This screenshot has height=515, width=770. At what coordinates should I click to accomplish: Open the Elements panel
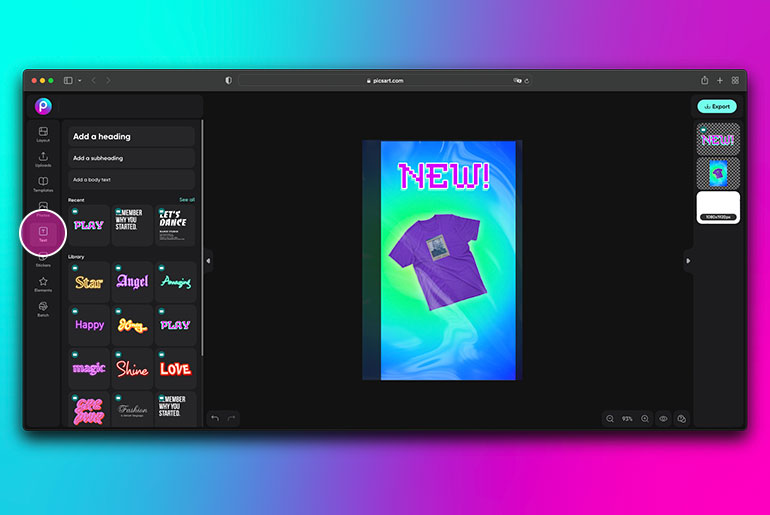click(x=43, y=284)
